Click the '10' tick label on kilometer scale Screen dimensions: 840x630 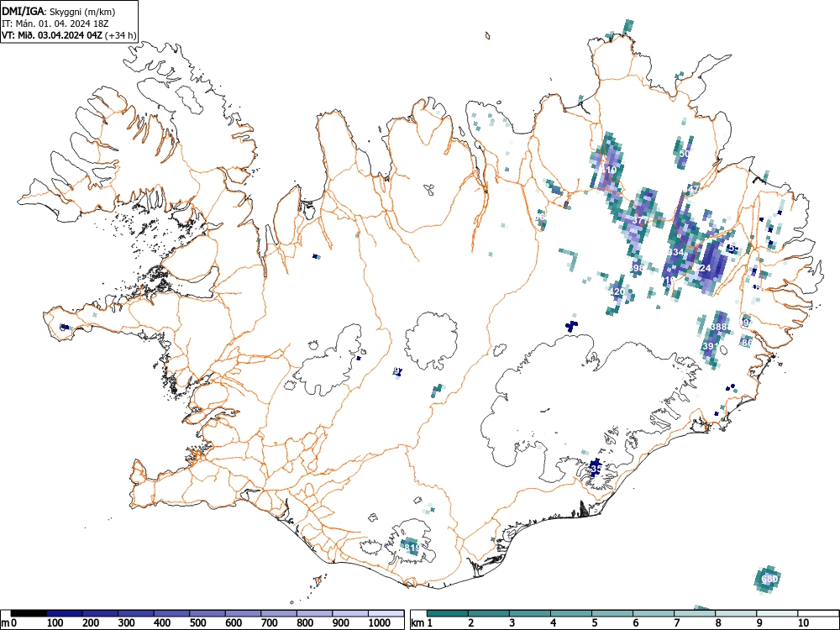coord(802,623)
